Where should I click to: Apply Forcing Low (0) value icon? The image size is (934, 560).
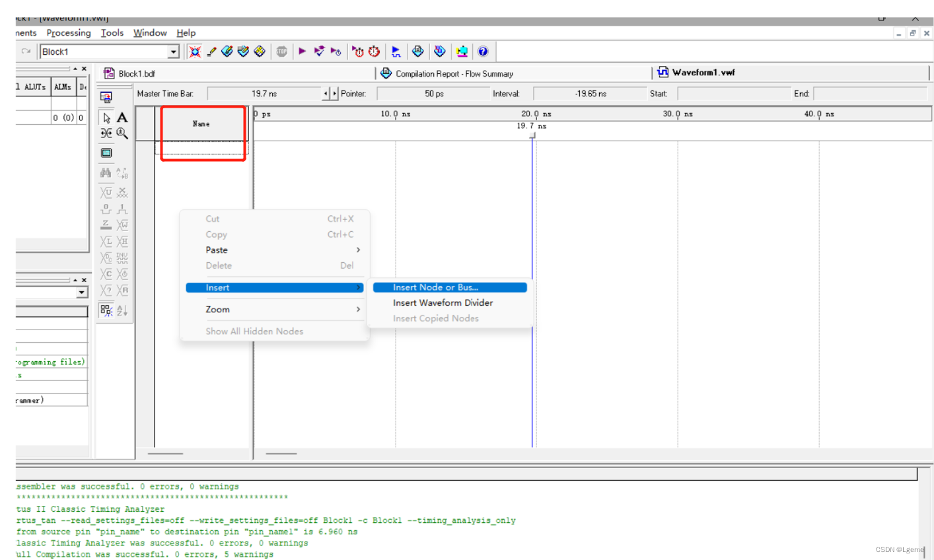click(106, 209)
